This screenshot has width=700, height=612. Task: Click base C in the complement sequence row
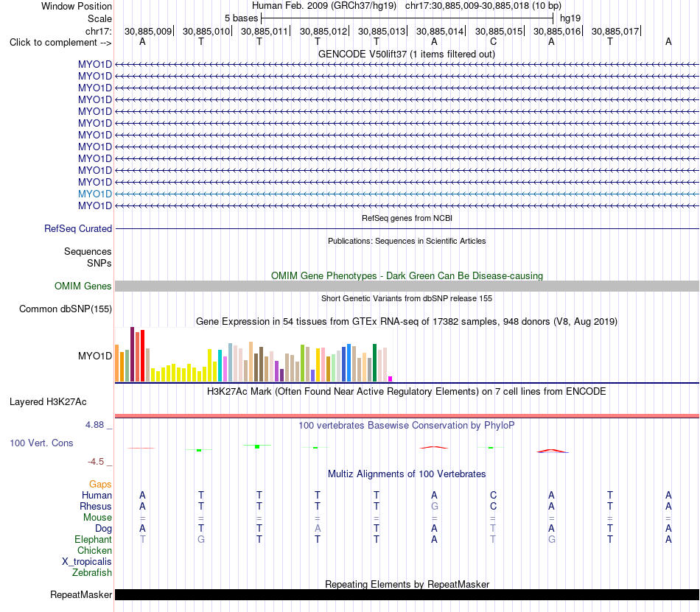click(x=493, y=42)
